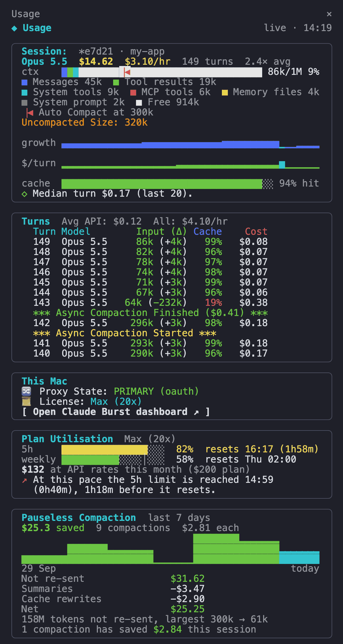Viewport: 343px width, 644px height.
Task: Click the ctx context usage bar
Action: (x=162, y=72)
